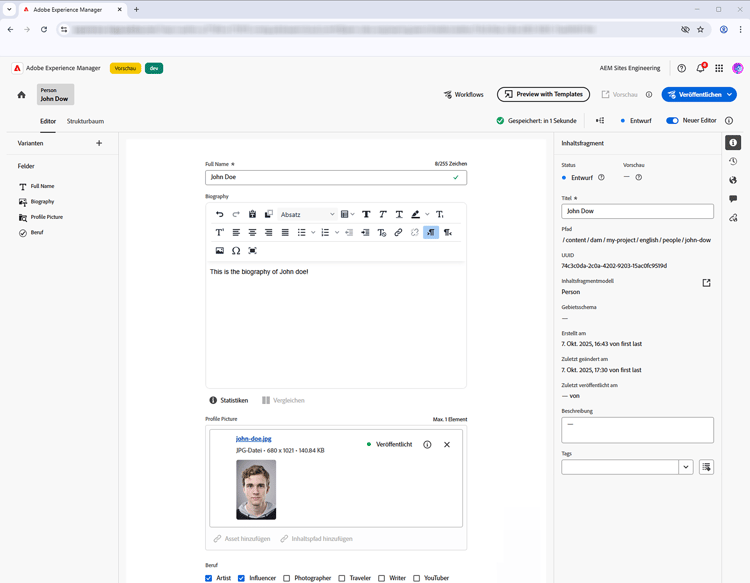Open the john-doe.jpg link
The width and height of the screenshot is (750, 583).
(254, 439)
